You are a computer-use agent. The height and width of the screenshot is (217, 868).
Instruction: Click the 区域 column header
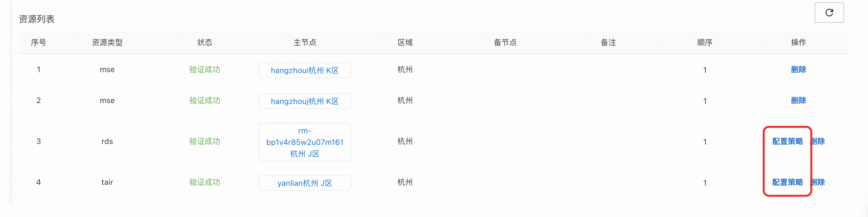click(405, 42)
